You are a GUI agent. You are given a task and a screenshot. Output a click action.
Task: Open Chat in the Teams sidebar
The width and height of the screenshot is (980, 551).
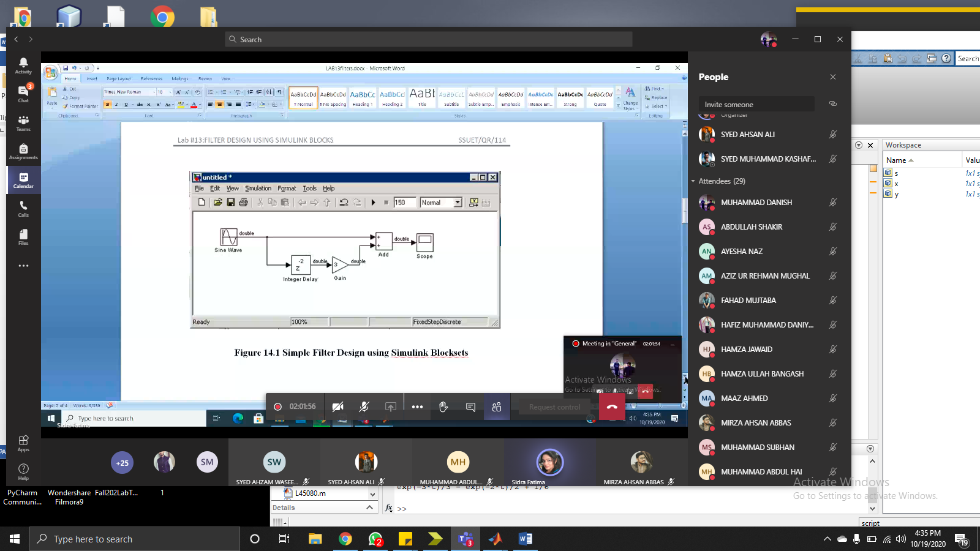tap(23, 93)
